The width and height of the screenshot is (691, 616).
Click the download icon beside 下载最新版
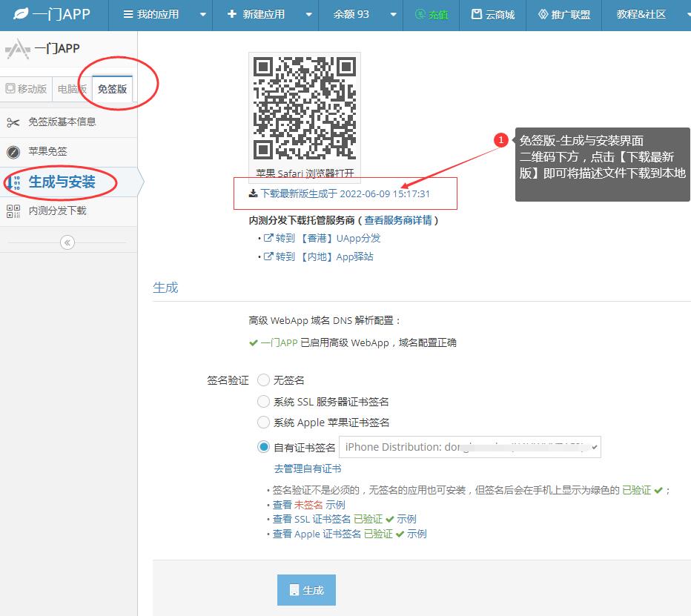pyautogui.click(x=254, y=193)
